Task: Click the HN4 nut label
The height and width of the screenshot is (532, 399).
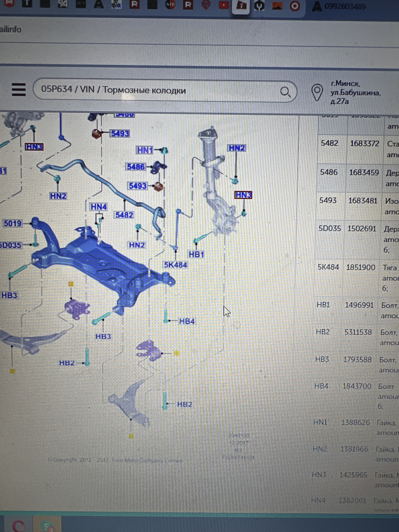Action: tap(99, 207)
